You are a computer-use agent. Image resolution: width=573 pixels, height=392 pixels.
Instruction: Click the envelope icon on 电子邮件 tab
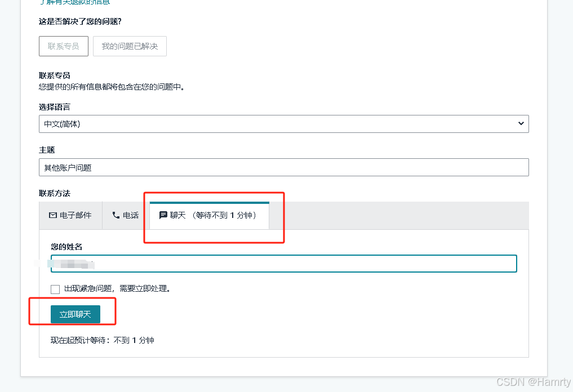pyautogui.click(x=53, y=215)
